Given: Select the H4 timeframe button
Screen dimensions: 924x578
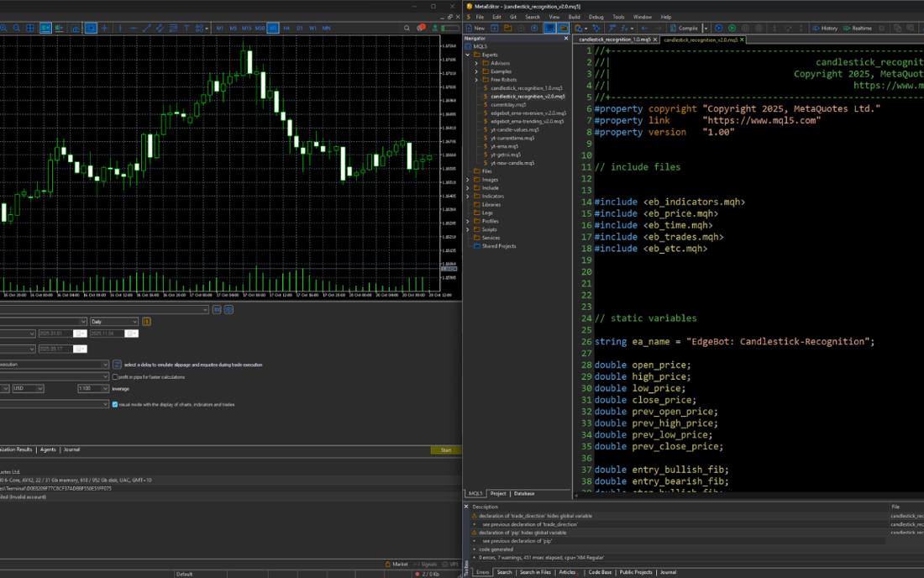Looking at the screenshot, I should click(x=286, y=28).
